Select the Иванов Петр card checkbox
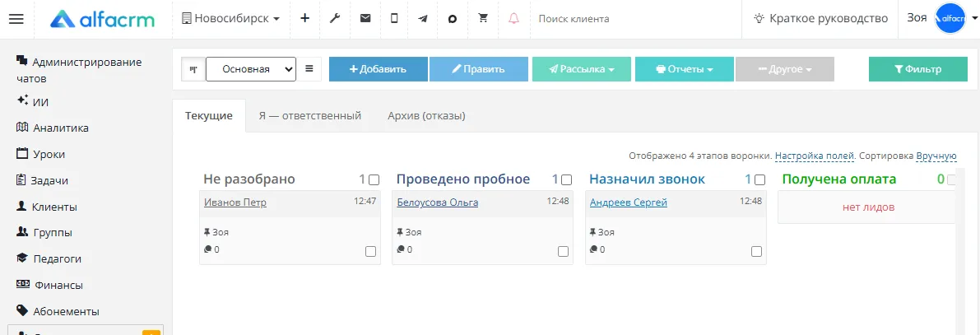Viewport: 980px width, 335px height. (370, 251)
